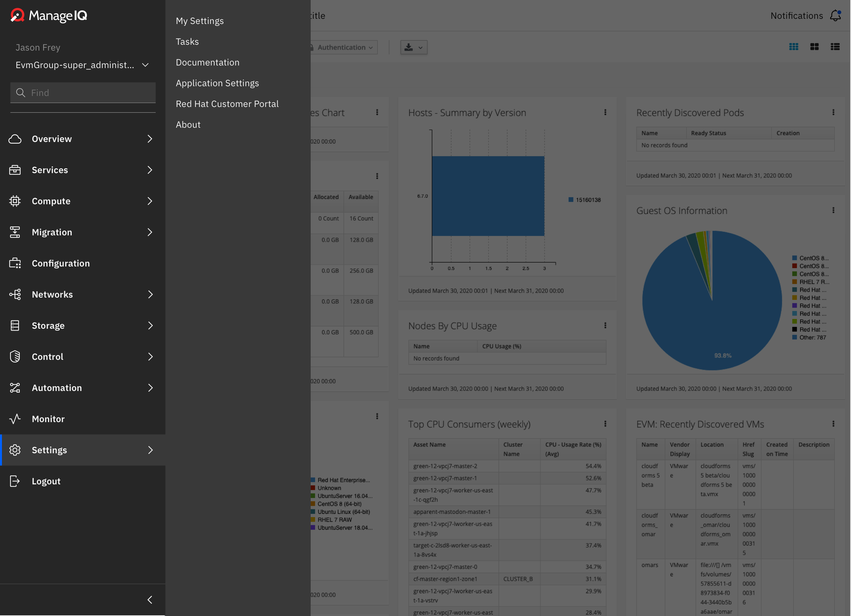851x616 pixels.
Task: Click the Configuration icon
Action: 15,263
